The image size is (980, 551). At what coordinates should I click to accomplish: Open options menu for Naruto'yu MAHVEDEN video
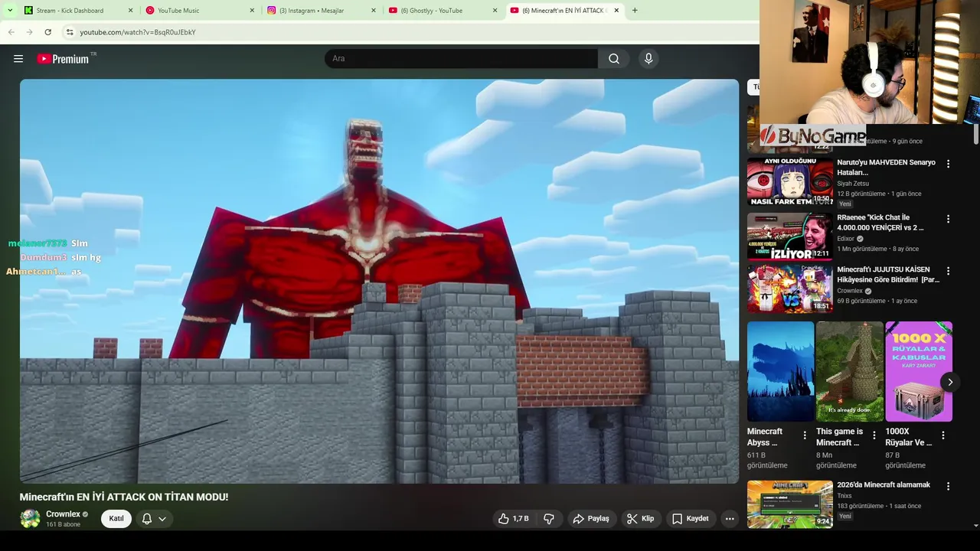click(948, 164)
